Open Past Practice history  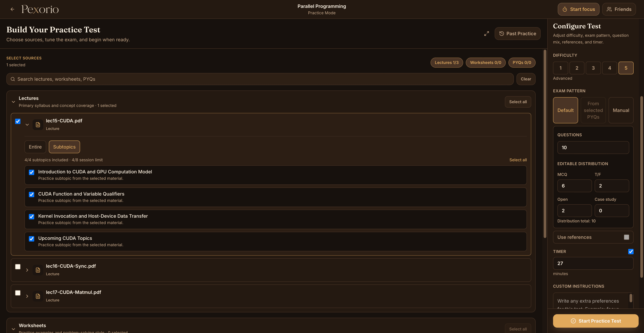[x=517, y=34]
